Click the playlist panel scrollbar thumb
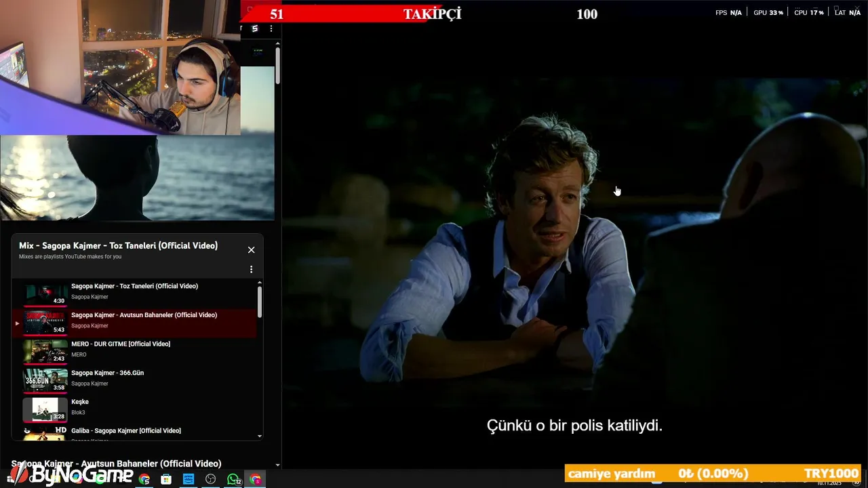Viewport: 868px width, 488px height. coord(260,302)
